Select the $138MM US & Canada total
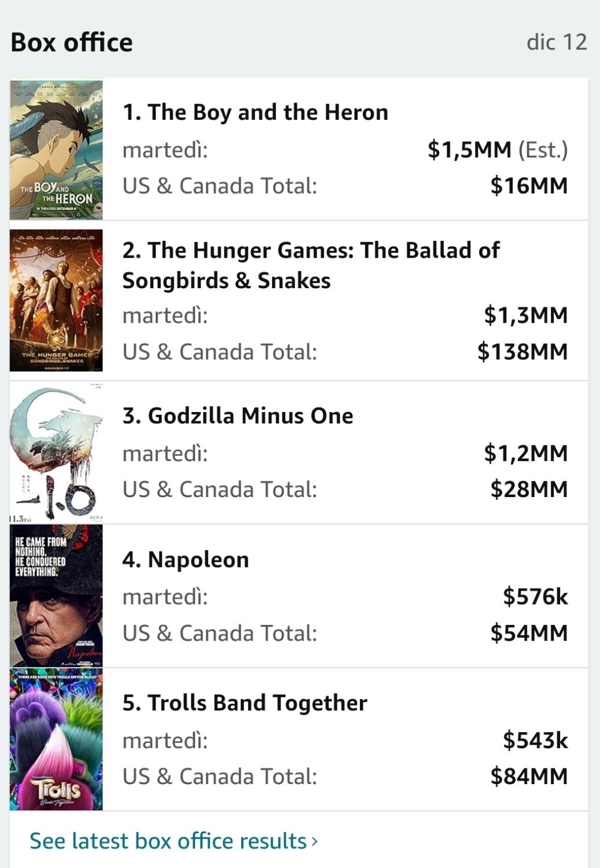 coord(522,351)
